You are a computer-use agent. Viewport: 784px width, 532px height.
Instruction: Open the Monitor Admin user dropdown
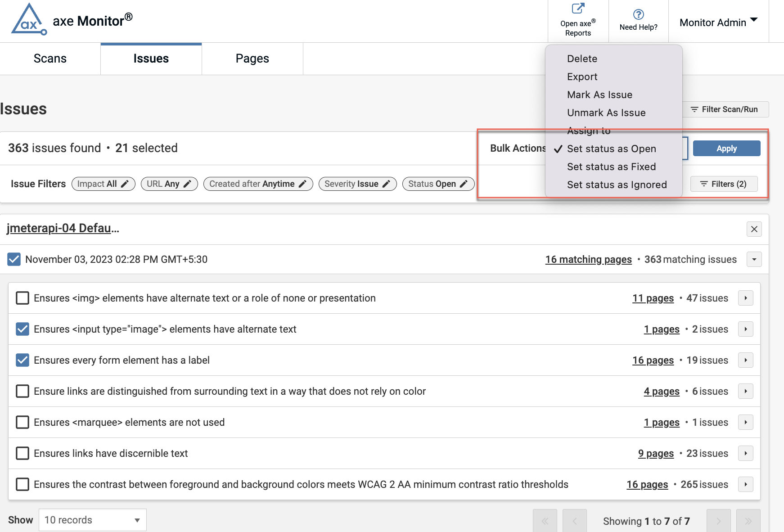(x=718, y=23)
